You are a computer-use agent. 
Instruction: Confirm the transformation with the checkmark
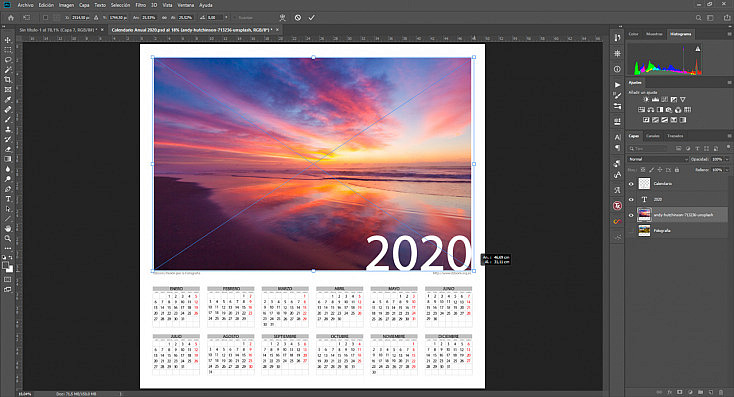pos(311,17)
